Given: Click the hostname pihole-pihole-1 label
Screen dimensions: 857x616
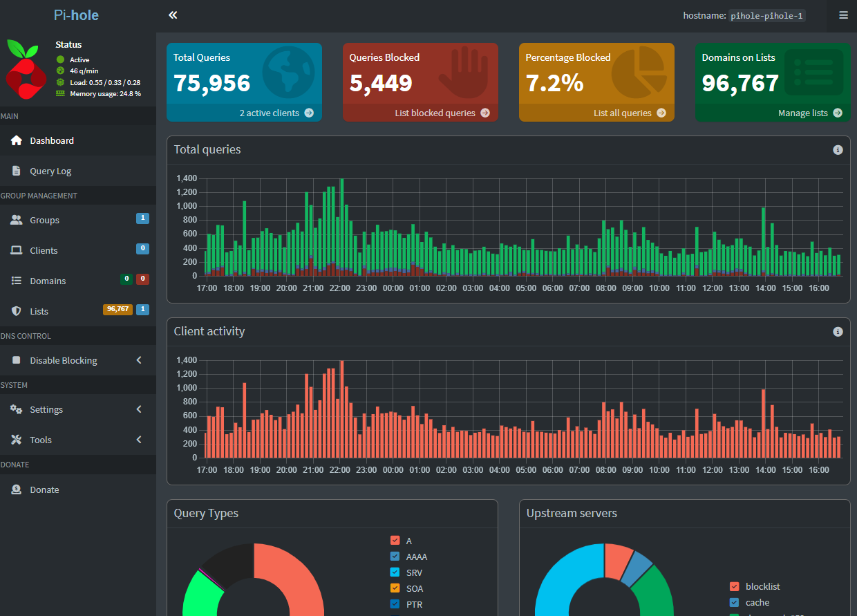Looking at the screenshot, I should point(768,15).
